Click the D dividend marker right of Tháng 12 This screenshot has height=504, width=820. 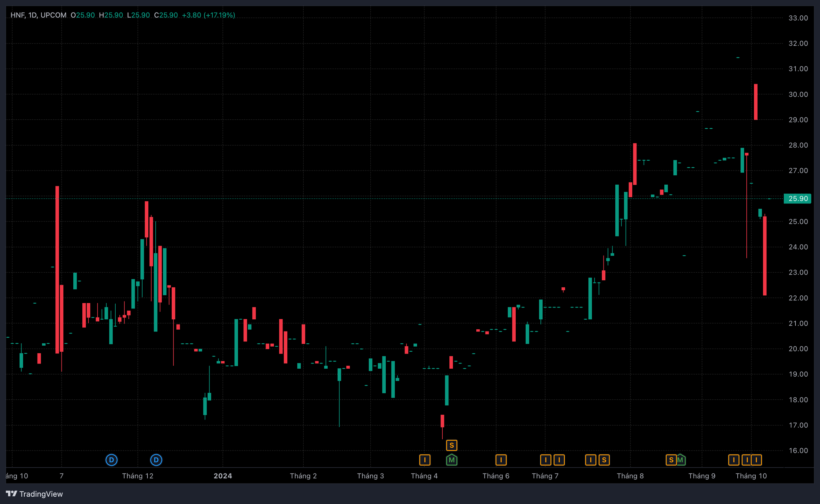tap(156, 460)
